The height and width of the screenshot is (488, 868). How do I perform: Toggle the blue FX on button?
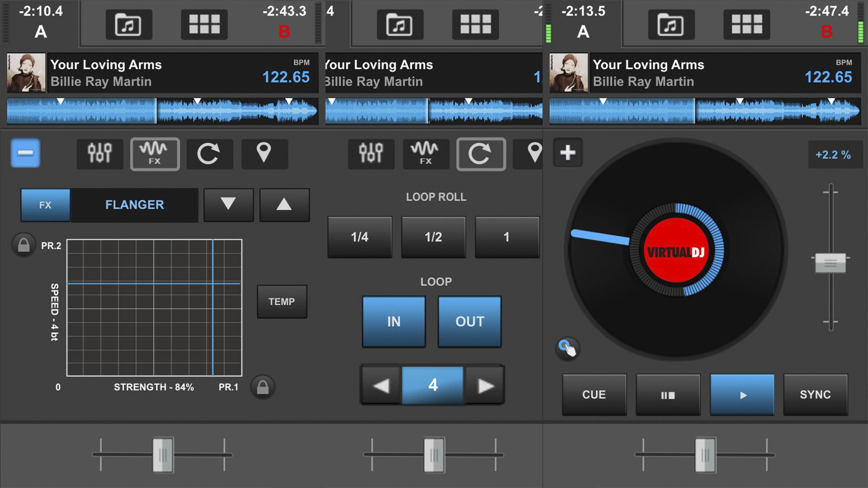point(45,205)
